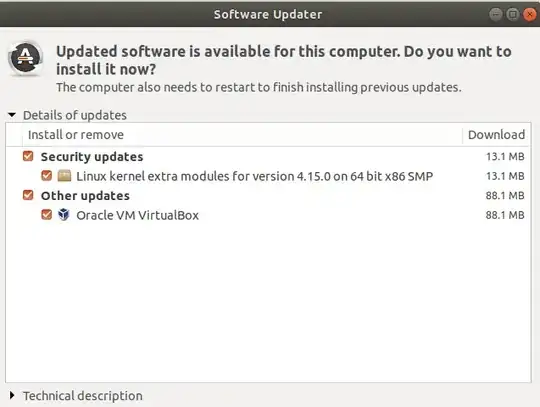Maximize the Software Updater window
540x407 pixels.
tap(513, 14)
